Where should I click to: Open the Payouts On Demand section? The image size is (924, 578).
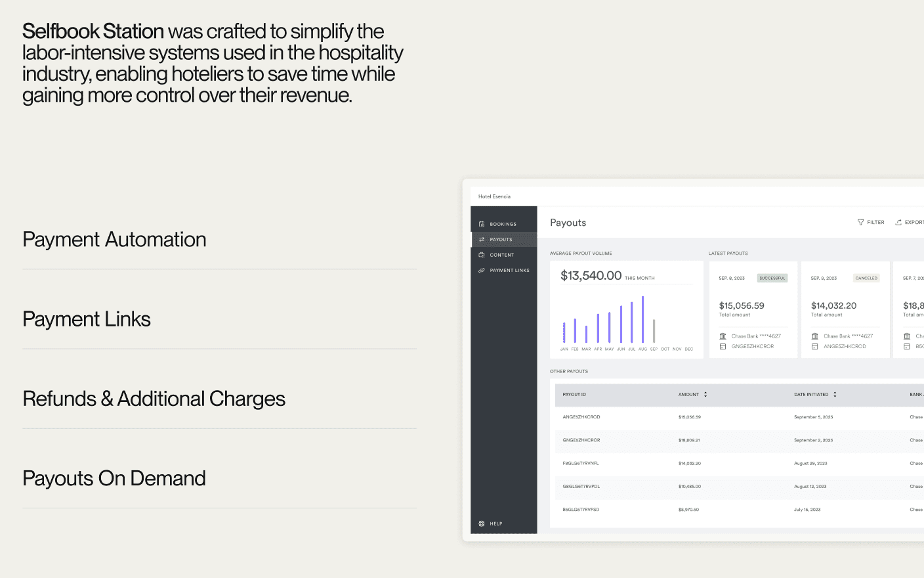click(114, 478)
